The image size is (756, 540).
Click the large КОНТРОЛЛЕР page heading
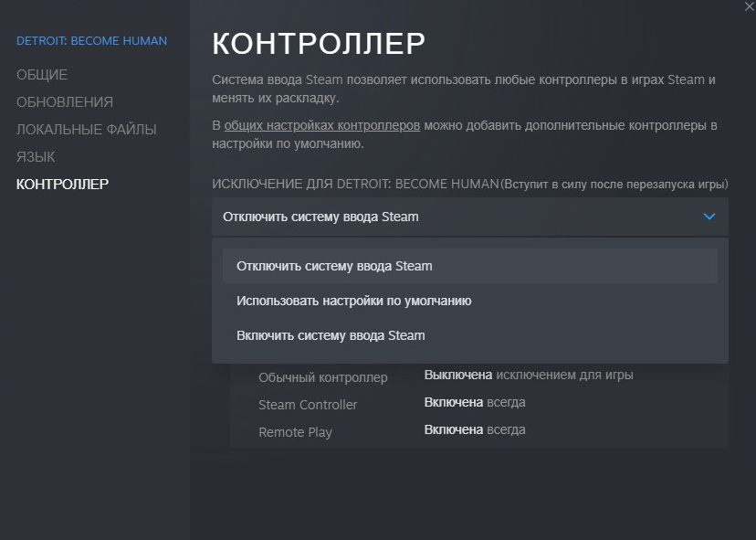(319, 43)
